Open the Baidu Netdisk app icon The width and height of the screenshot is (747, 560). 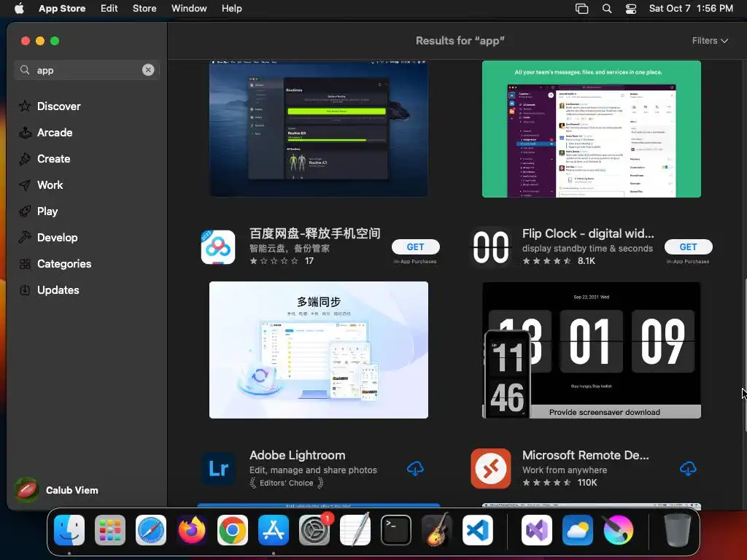(x=218, y=247)
